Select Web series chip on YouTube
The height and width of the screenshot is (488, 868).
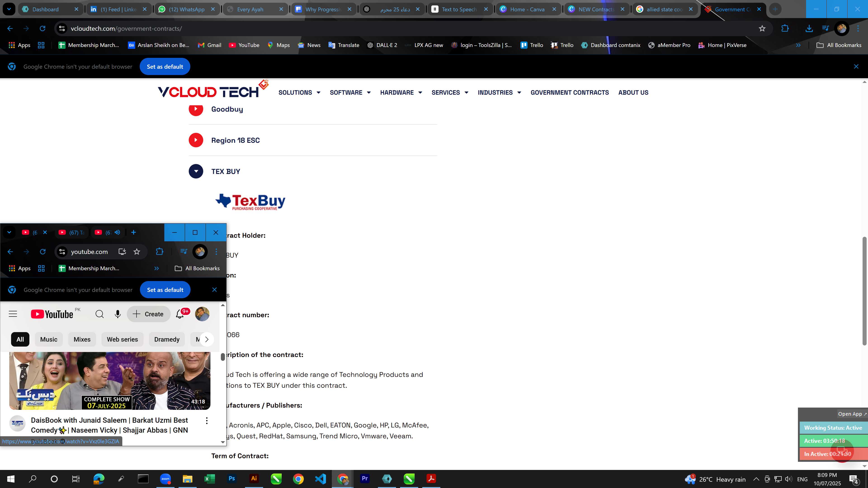tap(122, 340)
